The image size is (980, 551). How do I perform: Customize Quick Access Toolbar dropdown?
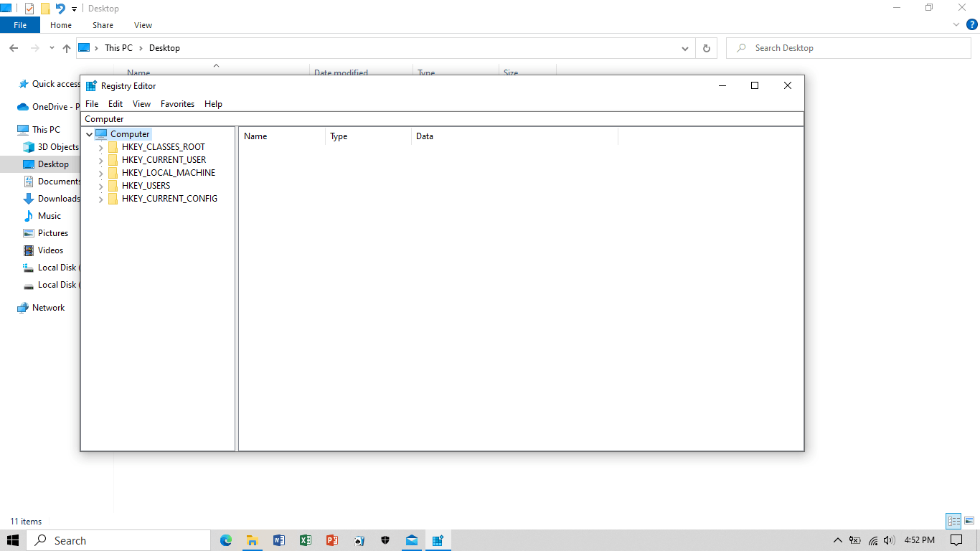click(74, 9)
